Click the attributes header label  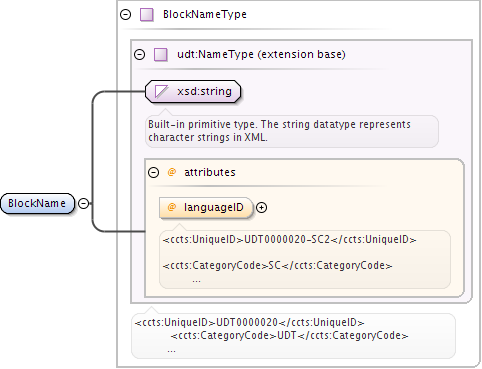pyautogui.click(x=210, y=172)
